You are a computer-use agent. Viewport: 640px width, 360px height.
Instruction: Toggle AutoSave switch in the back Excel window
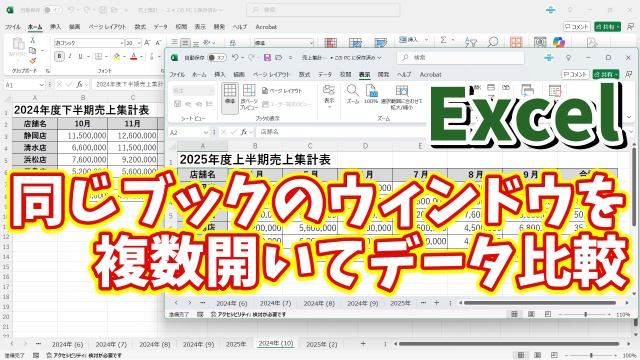(53, 10)
